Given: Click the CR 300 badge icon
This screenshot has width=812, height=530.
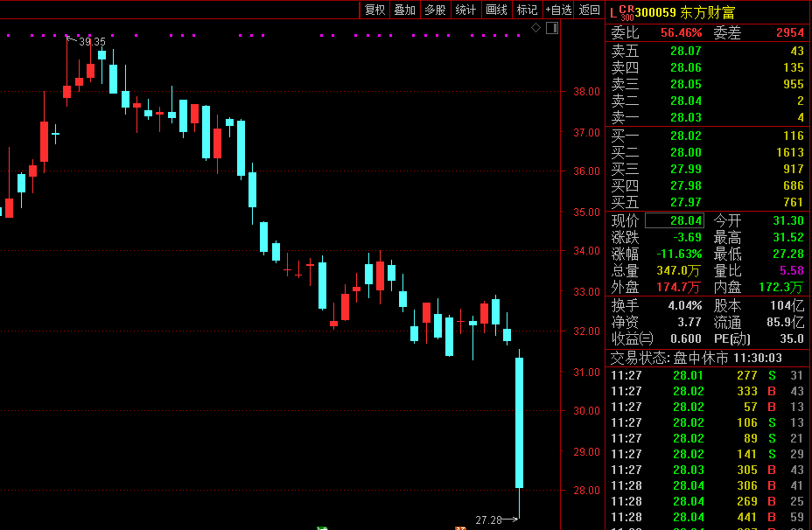Looking at the screenshot, I should click(626, 12).
